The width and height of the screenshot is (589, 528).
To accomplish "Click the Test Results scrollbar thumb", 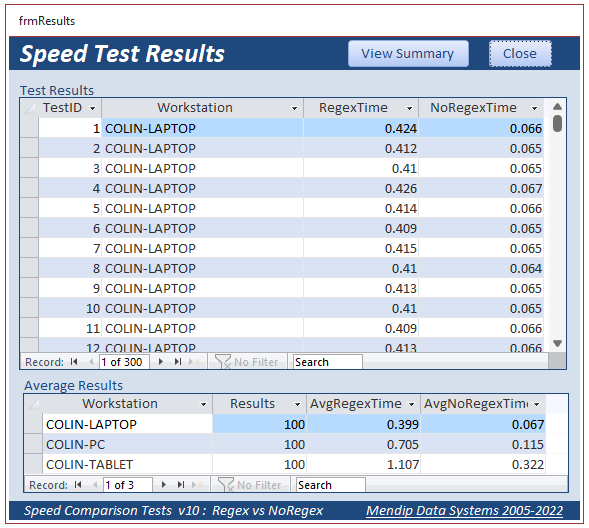I will coord(557,124).
